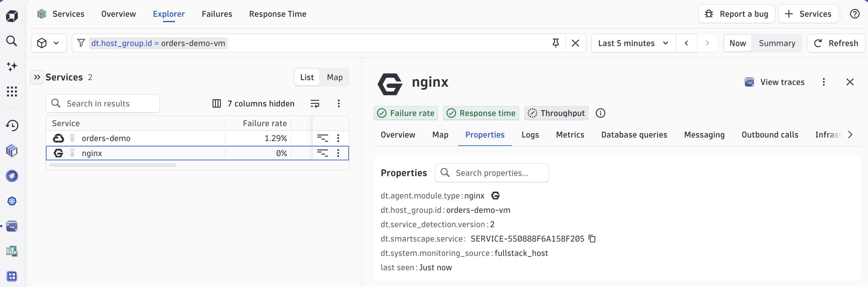Open the 7 columns hidden settings
The height and width of the screenshot is (287, 868).
[x=253, y=103]
